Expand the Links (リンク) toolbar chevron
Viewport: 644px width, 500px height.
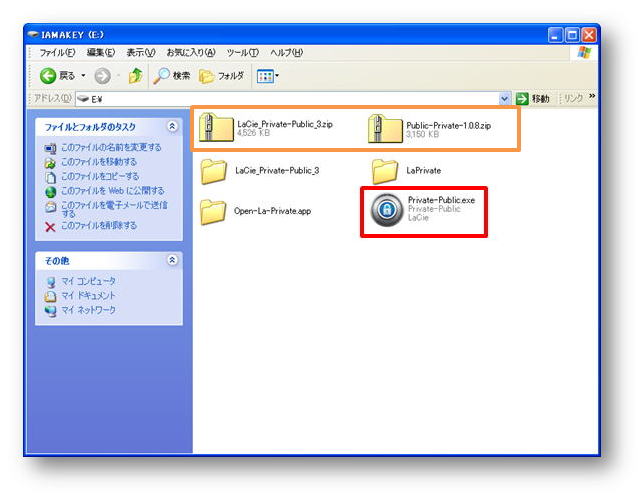tap(592, 96)
